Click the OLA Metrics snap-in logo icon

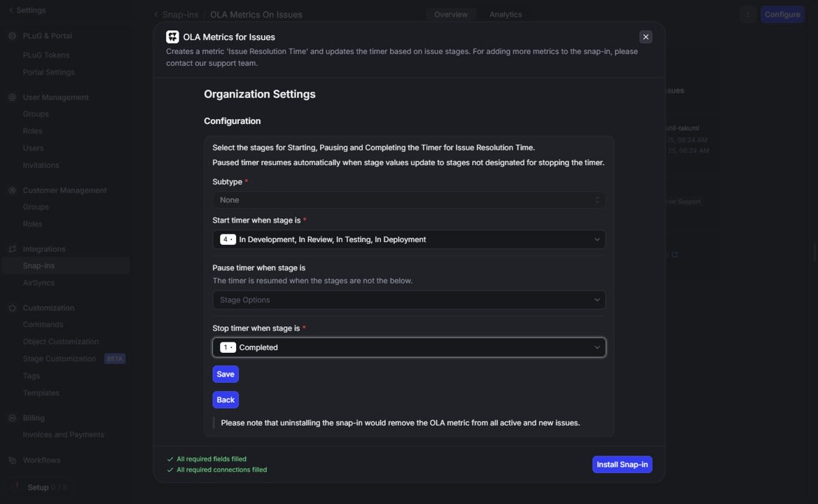click(172, 37)
